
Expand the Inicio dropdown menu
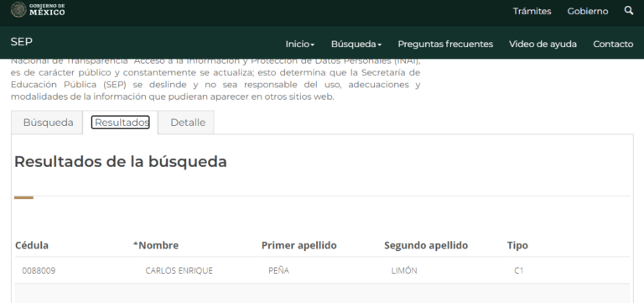[300, 44]
